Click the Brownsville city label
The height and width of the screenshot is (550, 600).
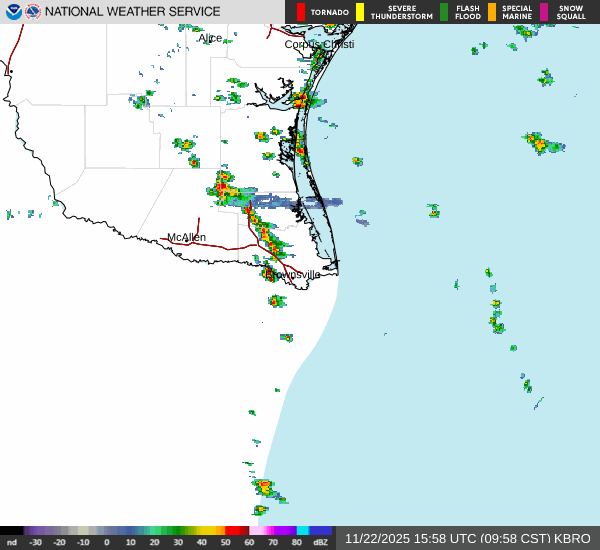tap(294, 274)
